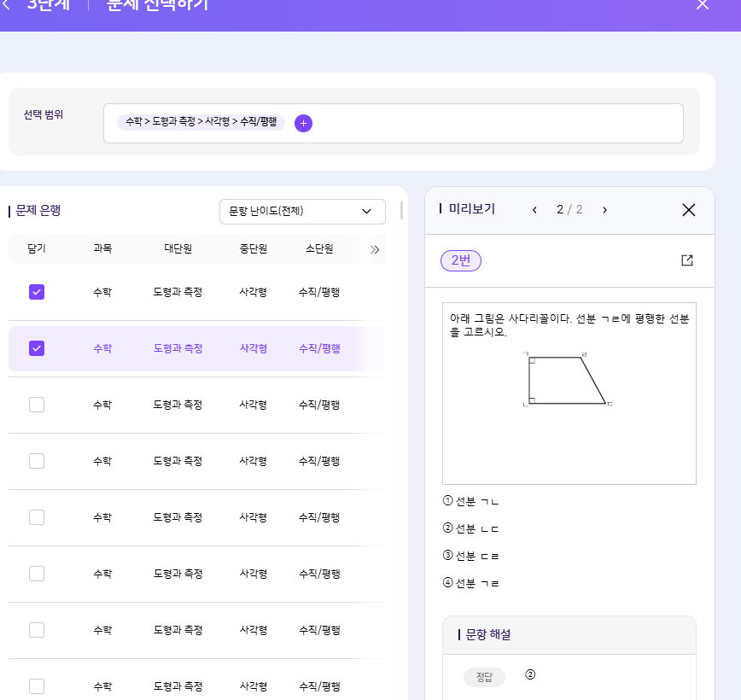Check the fourth row's 담기 checkbox
The image size is (741, 700).
[x=37, y=461]
